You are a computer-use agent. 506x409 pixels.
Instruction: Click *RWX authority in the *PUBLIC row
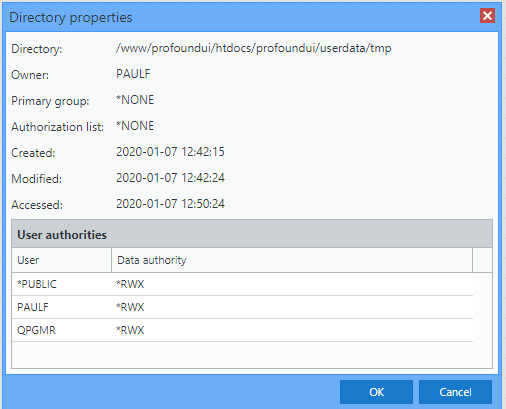point(130,284)
